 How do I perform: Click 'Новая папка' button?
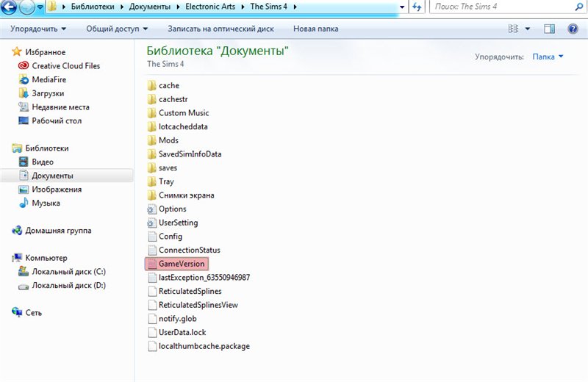click(x=316, y=29)
